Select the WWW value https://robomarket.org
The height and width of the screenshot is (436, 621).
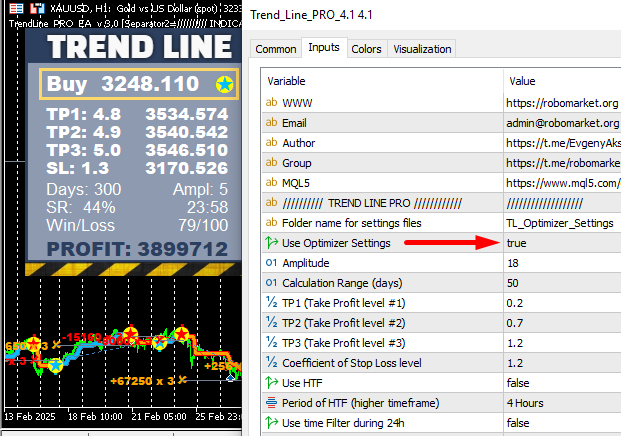click(562, 103)
